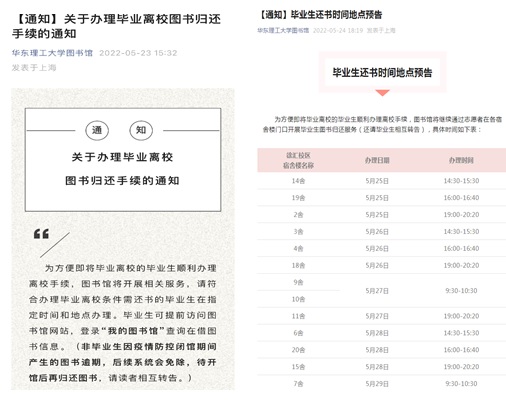
Task: Click the 5月27日 date in the 11舍 row
Action: click(377, 316)
